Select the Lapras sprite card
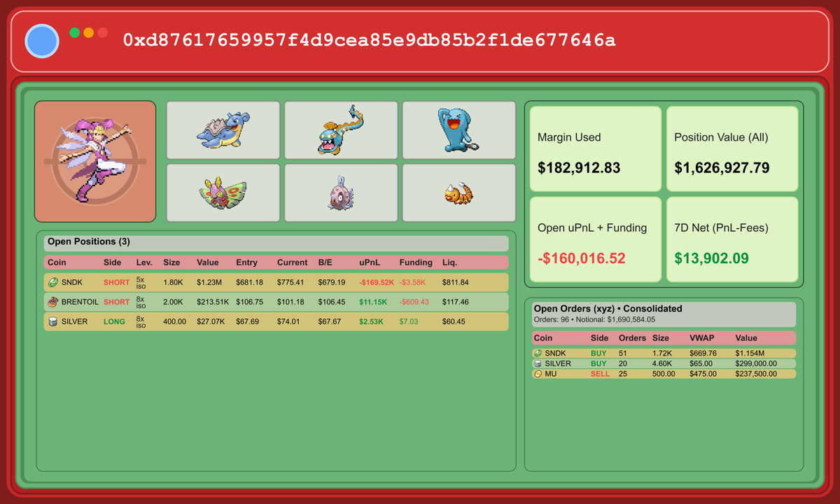The image size is (840, 504). pyautogui.click(x=223, y=130)
